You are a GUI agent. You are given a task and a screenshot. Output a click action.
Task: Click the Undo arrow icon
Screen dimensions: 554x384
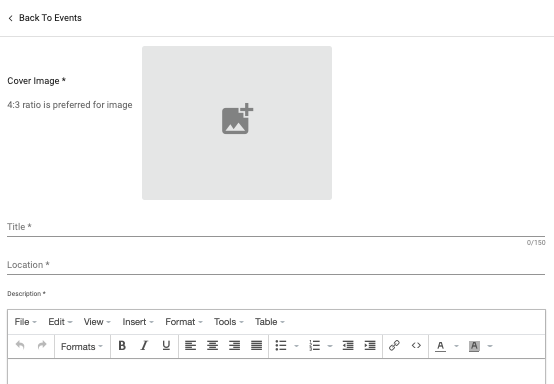click(x=20, y=345)
